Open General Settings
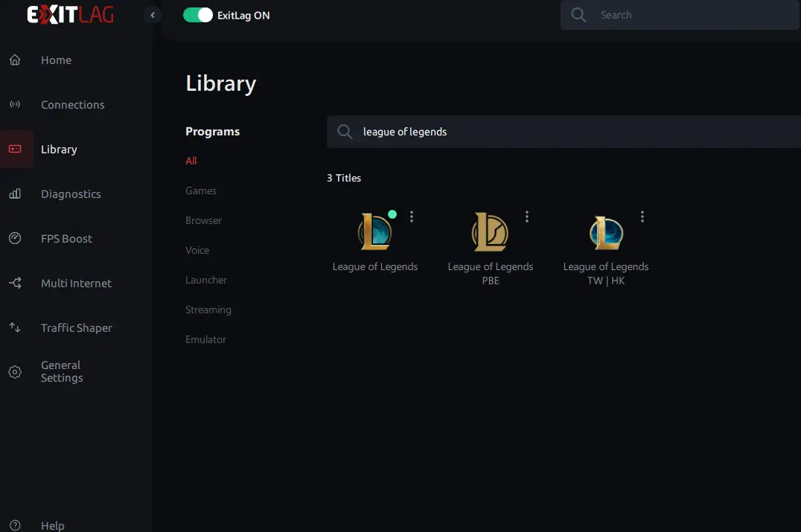Viewport: 801px width, 532px height. coord(62,372)
